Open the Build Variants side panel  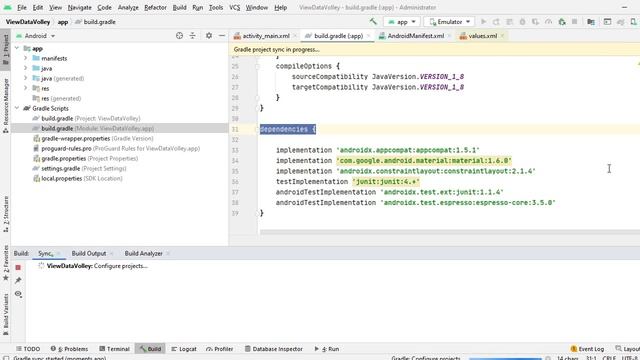(6, 314)
